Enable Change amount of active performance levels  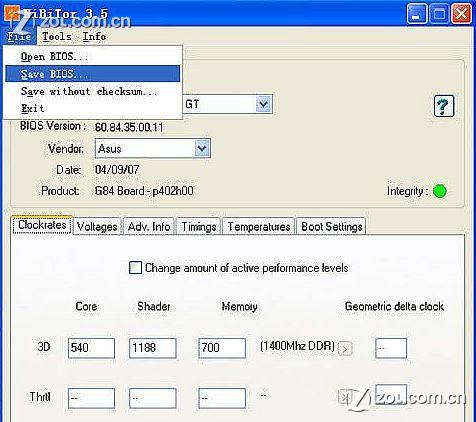click(135, 268)
